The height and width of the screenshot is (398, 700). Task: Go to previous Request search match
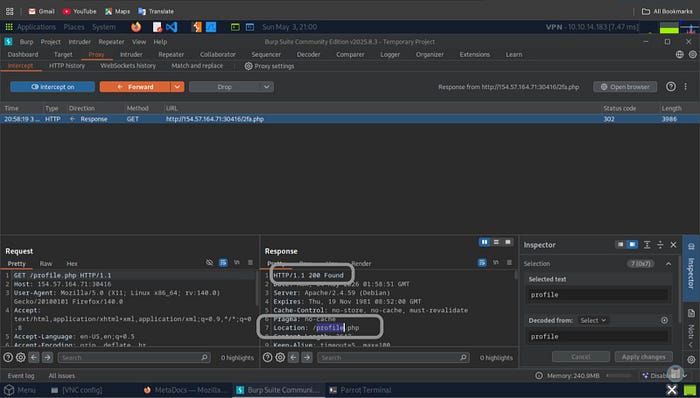[34, 357]
